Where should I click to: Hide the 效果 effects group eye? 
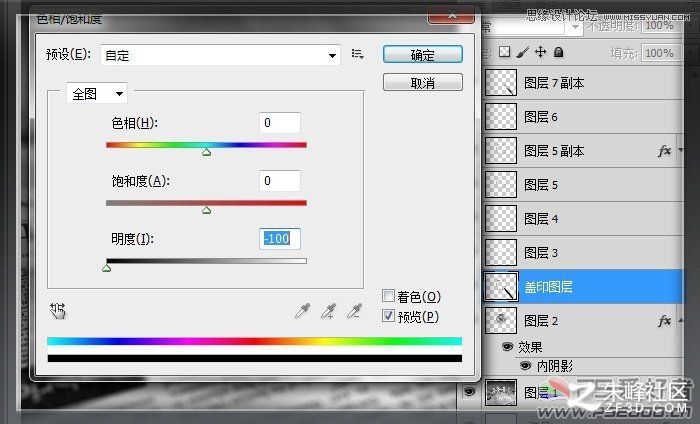[507, 347]
